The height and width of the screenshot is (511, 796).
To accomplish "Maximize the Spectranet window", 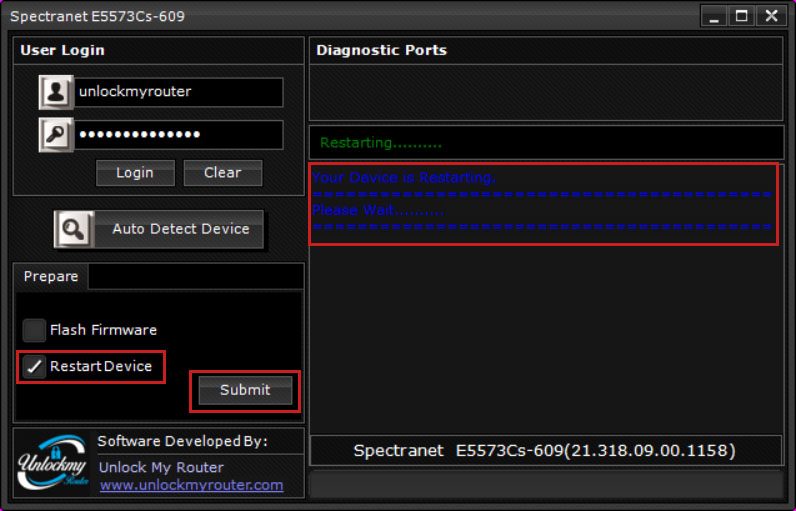I will 742,16.
